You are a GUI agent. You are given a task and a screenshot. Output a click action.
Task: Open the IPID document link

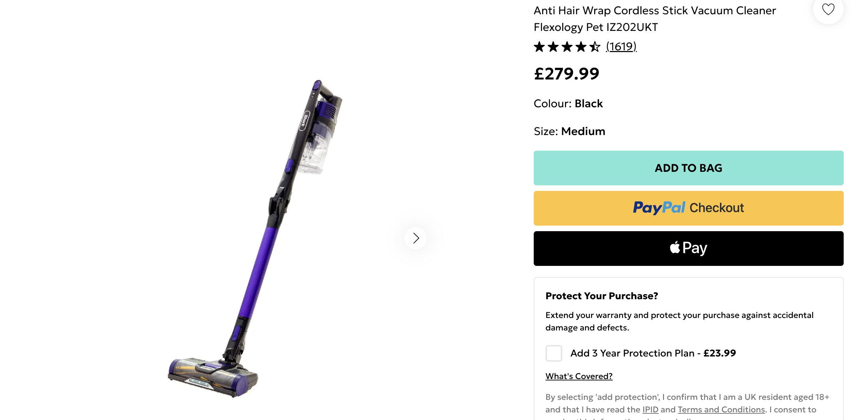click(x=650, y=410)
